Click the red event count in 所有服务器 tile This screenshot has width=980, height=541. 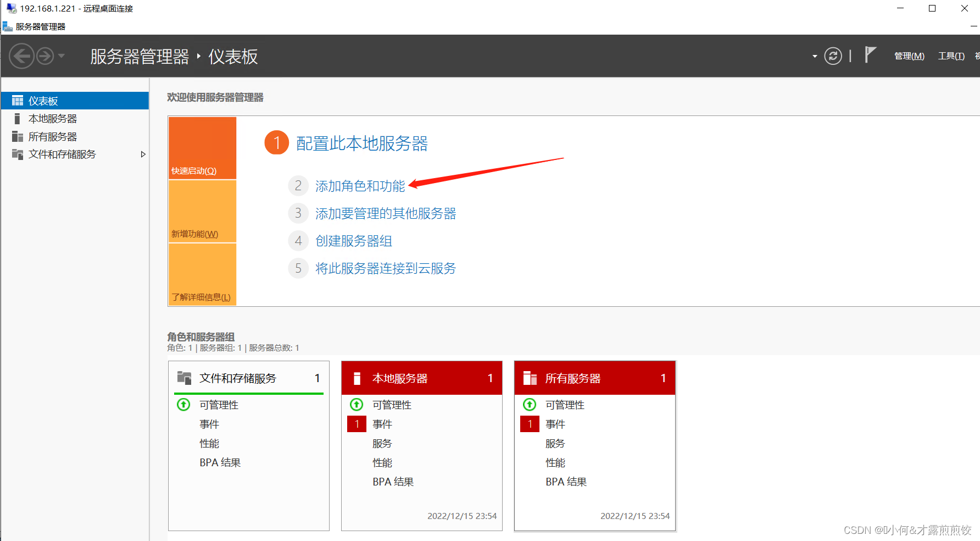pos(530,424)
